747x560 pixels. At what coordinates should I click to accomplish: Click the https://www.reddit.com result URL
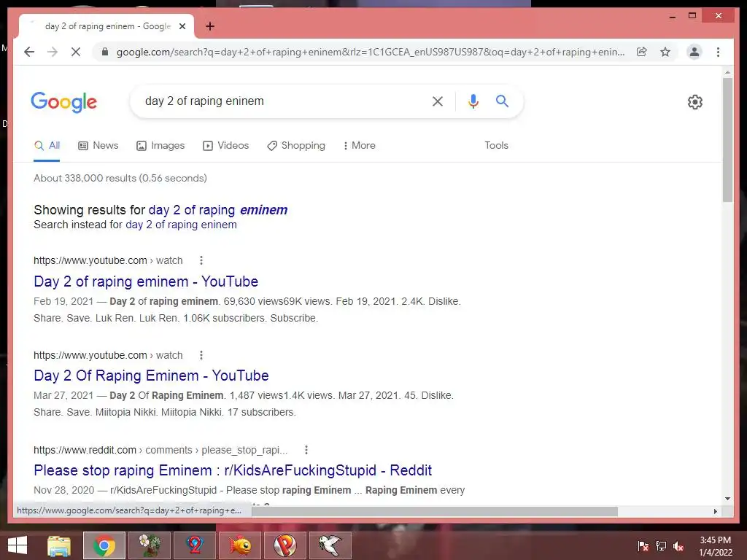(x=160, y=450)
